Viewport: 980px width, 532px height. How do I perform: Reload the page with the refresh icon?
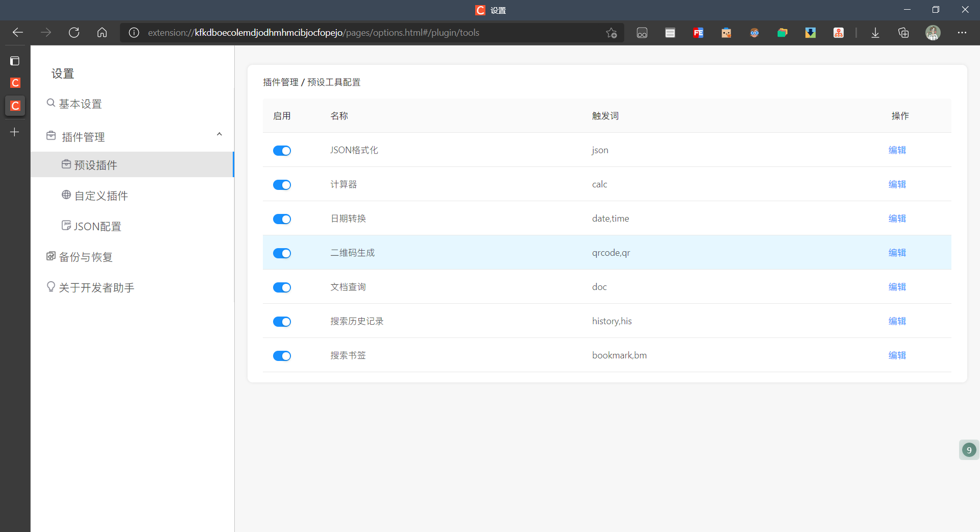[74, 33]
